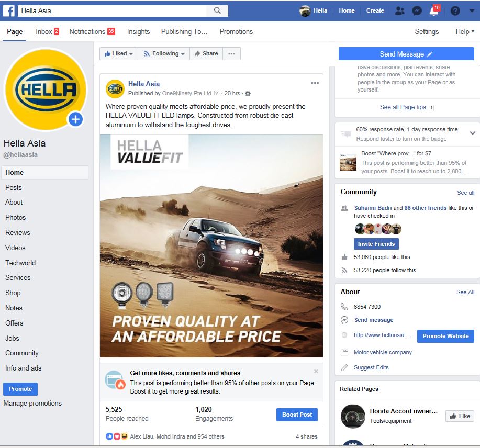Click the search magnifier icon

click(217, 10)
